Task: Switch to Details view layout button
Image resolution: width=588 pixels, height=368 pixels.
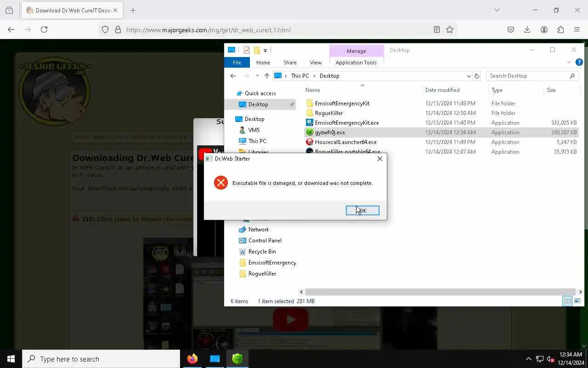Action: pyautogui.click(x=567, y=301)
